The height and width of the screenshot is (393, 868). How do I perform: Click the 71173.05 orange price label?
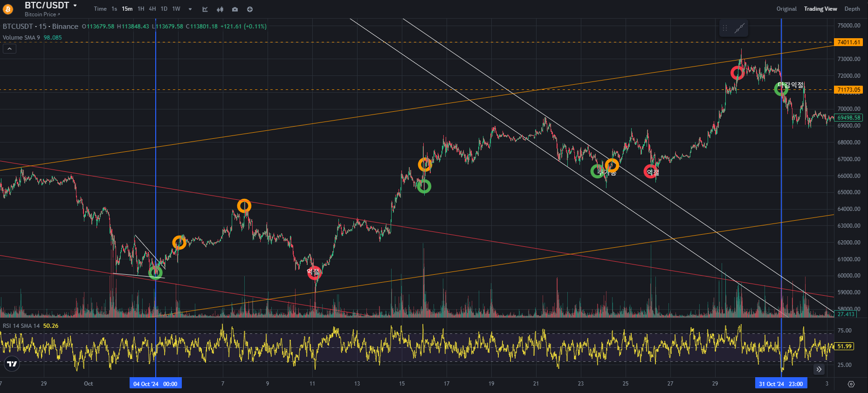pos(848,90)
